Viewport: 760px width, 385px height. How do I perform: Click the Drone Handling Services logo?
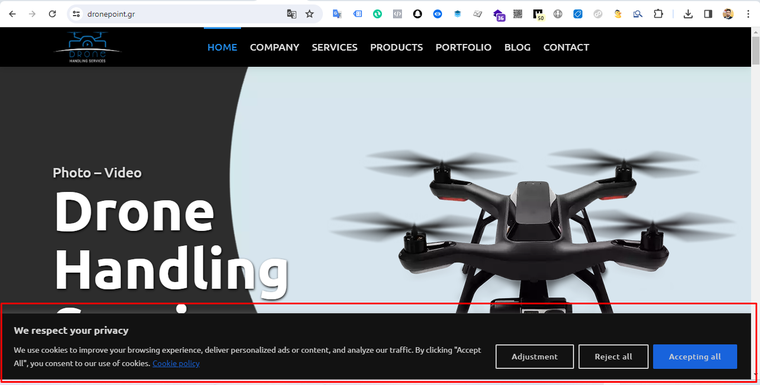click(x=87, y=47)
